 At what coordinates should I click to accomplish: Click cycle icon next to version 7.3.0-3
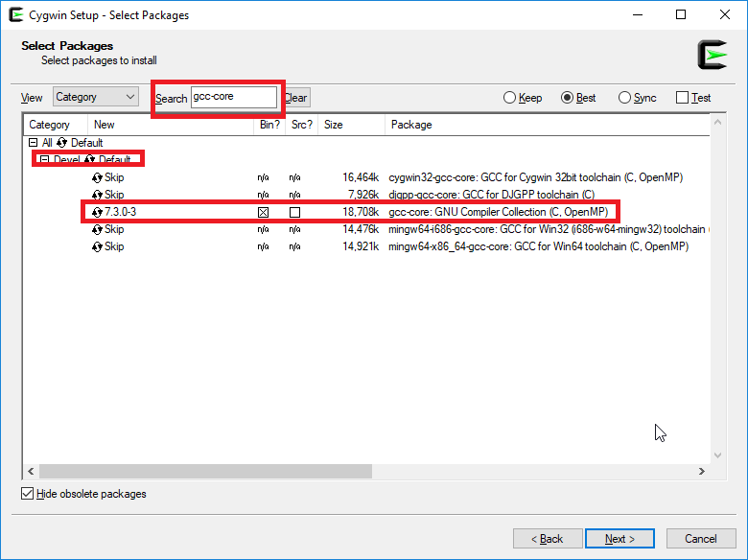point(97,212)
